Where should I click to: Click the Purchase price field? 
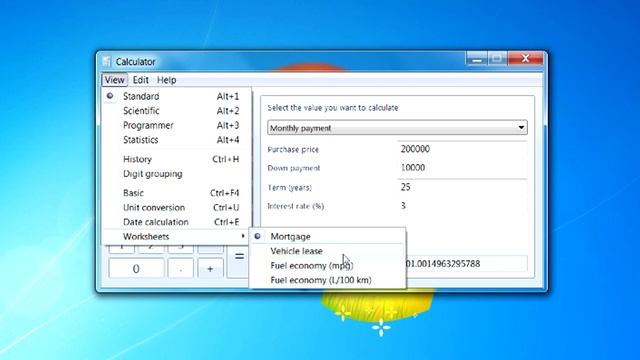click(462, 149)
